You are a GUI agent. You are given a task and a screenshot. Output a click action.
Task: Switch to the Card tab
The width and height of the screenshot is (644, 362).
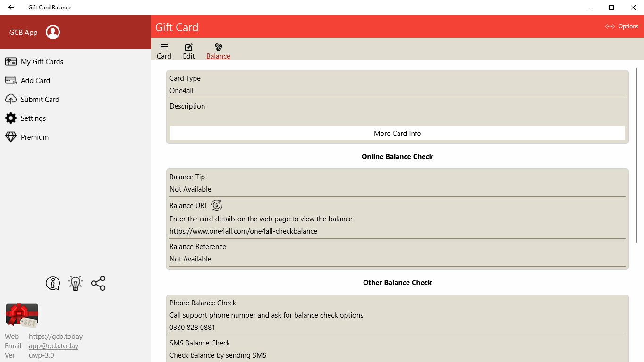point(164,51)
